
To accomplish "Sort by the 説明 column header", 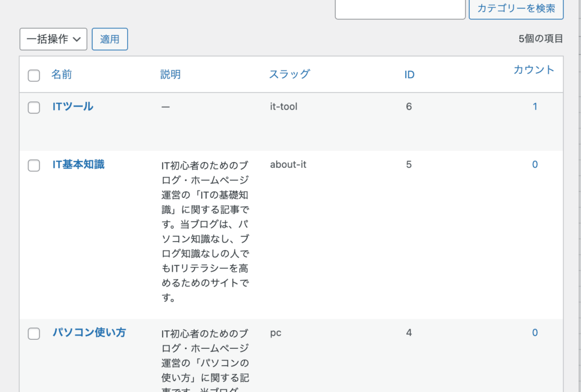I will pyautogui.click(x=170, y=74).
